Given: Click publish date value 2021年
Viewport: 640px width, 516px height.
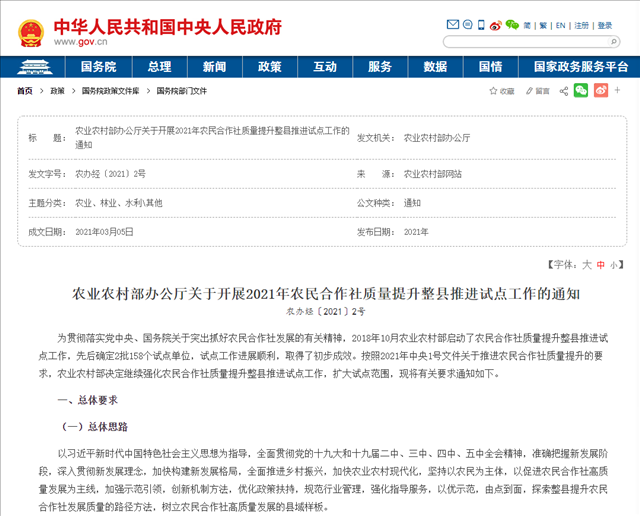Looking at the screenshot, I should tap(416, 232).
